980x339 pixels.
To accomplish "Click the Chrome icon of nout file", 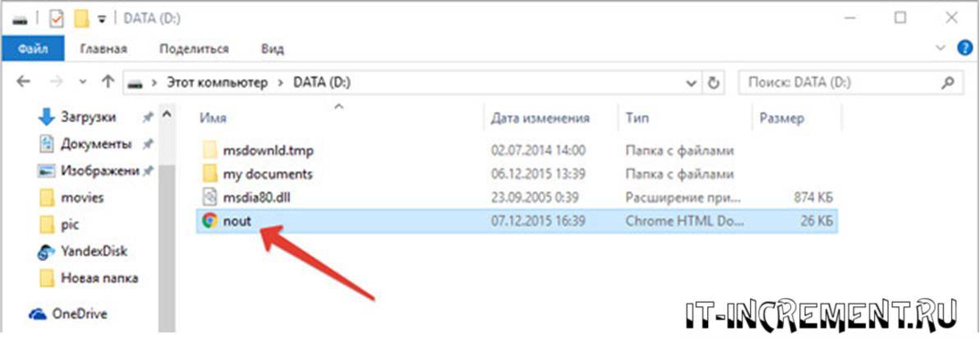I will (x=210, y=220).
